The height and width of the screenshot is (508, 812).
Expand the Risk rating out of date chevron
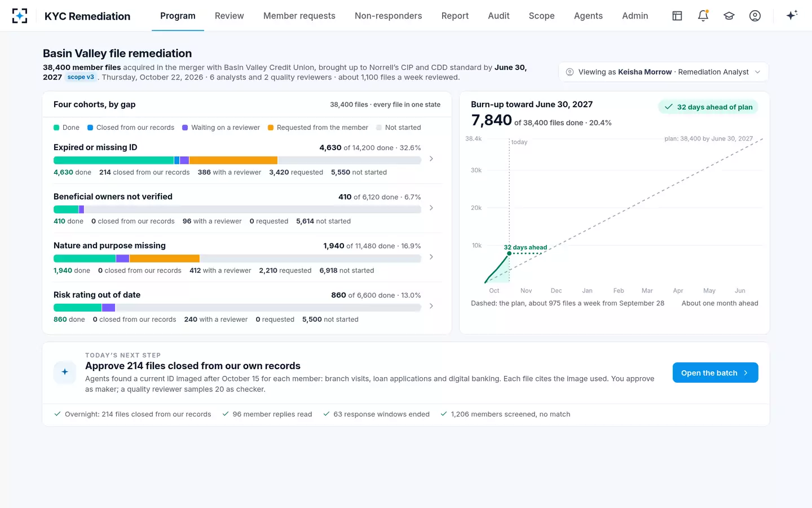coord(431,306)
